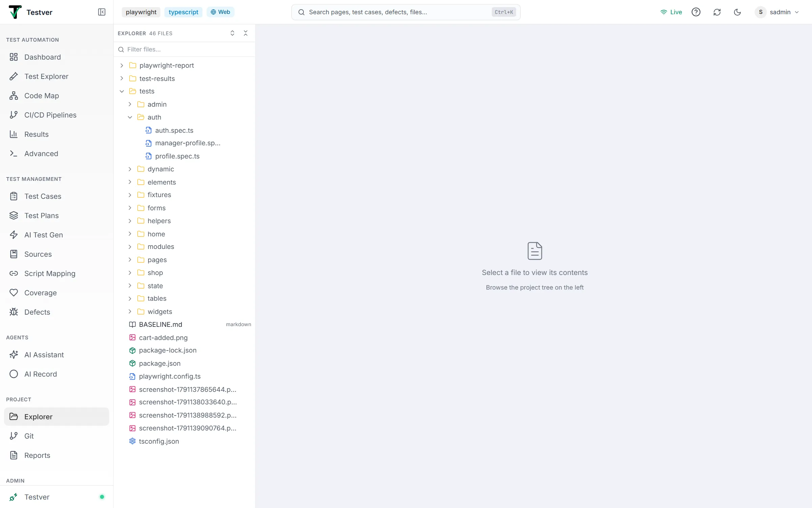812x508 pixels.
Task: Open BASELINE.md file
Action: tap(184, 324)
